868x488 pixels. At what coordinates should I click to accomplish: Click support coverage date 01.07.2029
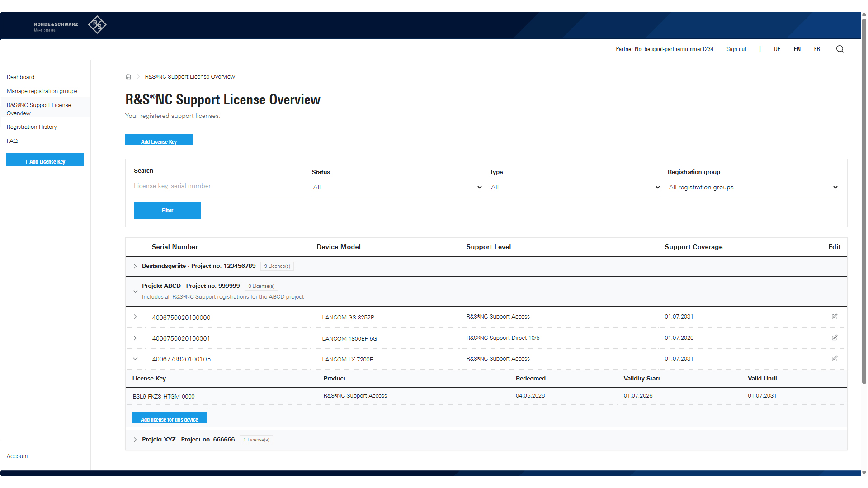click(679, 338)
